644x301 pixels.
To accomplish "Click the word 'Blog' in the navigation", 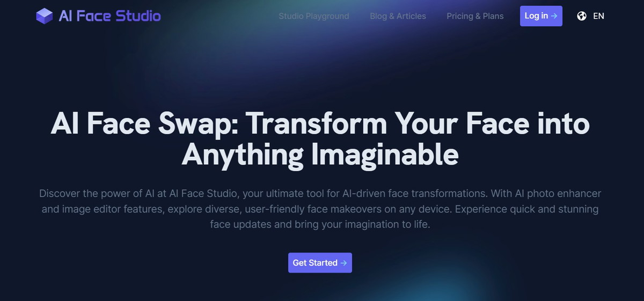I will click(378, 16).
